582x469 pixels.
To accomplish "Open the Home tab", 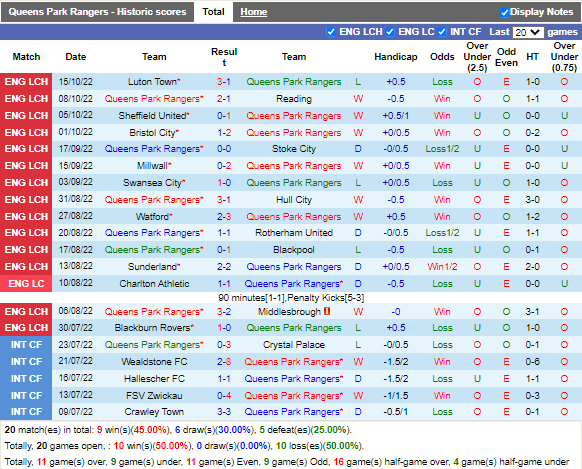I will (254, 12).
